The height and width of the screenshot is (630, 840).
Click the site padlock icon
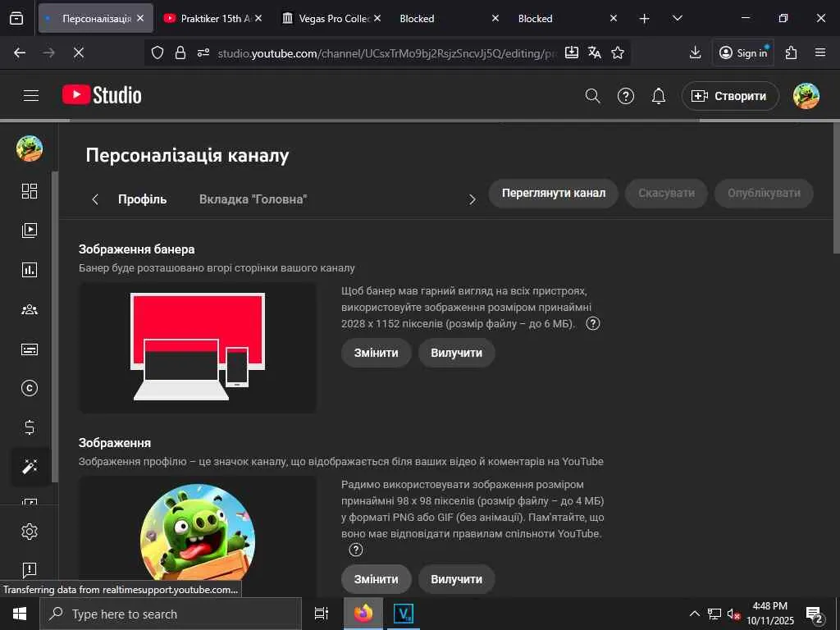[x=180, y=52]
